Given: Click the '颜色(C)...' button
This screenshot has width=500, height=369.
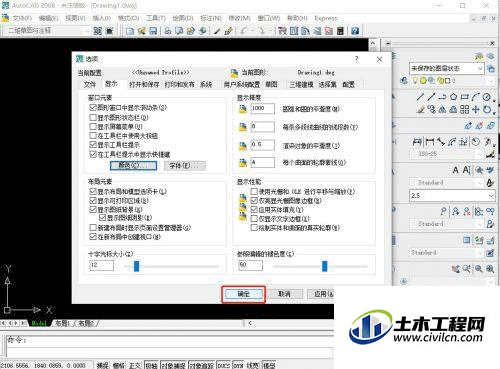Looking at the screenshot, I should pos(133,166).
